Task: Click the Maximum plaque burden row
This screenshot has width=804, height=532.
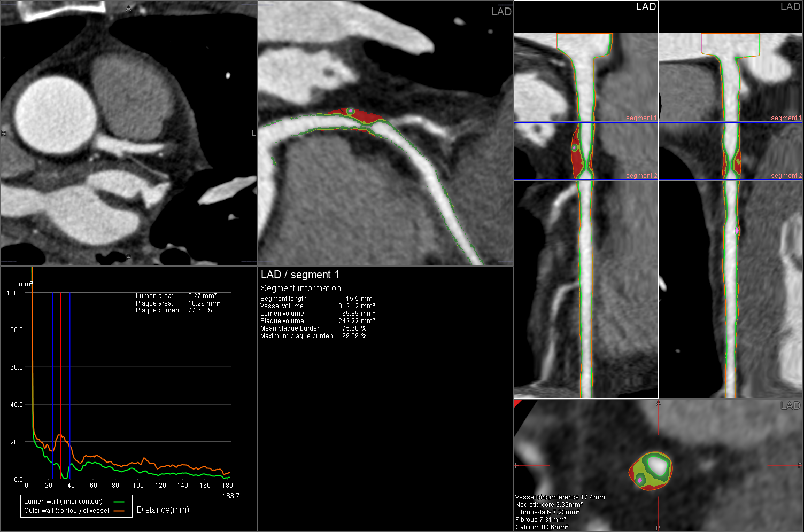Action: pyautogui.click(x=313, y=336)
